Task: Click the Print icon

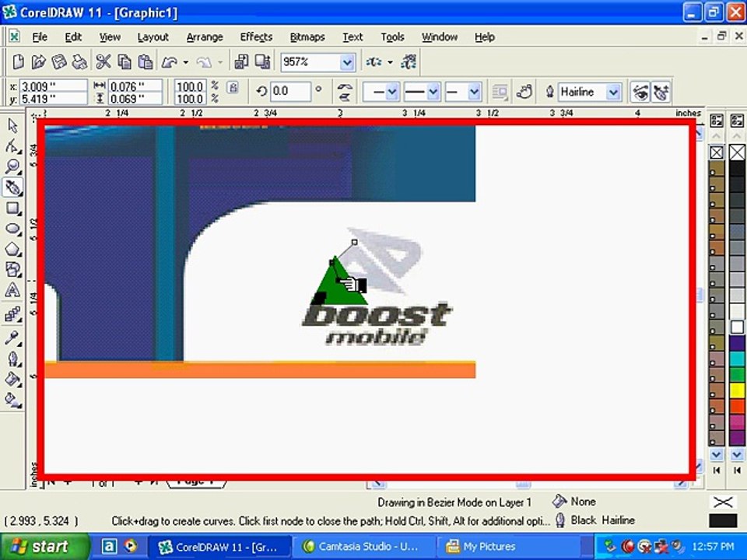Action: pos(79,61)
